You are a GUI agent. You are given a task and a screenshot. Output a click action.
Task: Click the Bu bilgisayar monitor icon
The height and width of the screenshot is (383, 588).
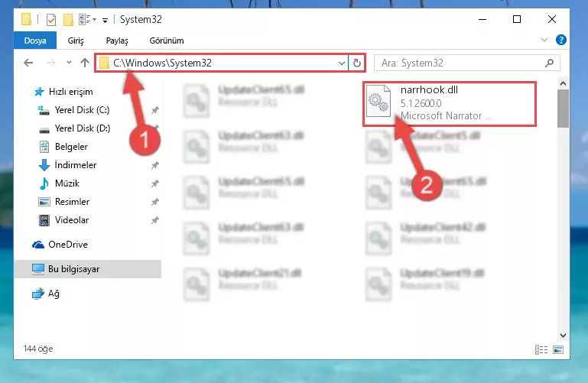38,269
